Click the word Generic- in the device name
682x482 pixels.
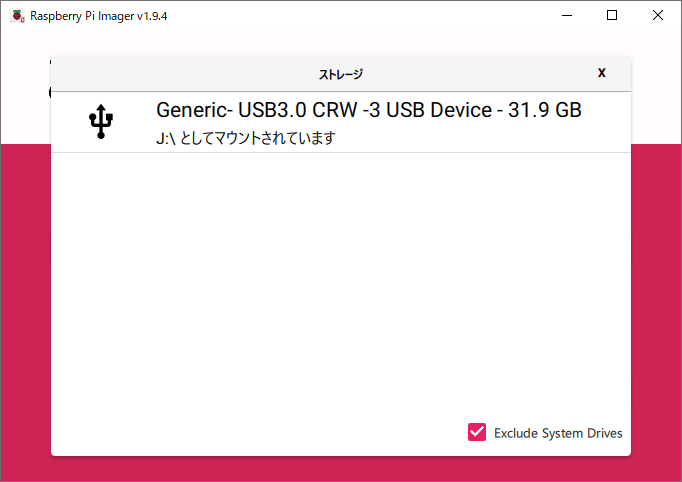click(194, 110)
